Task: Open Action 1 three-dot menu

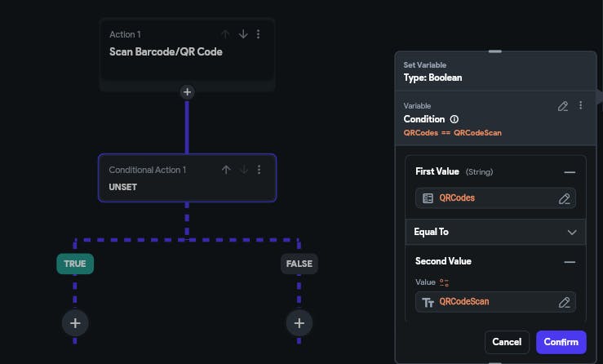Action: (x=259, y=34)
